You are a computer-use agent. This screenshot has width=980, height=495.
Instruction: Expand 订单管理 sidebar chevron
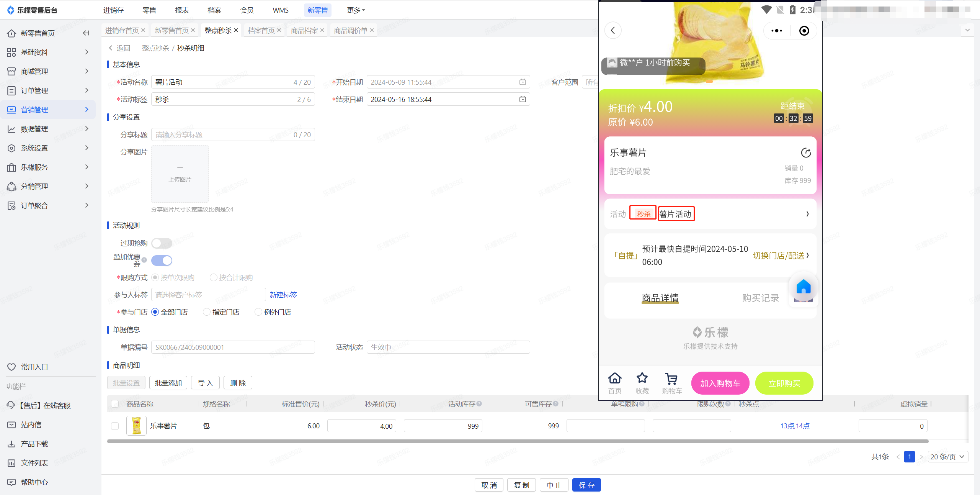click(x=87, y=90)
